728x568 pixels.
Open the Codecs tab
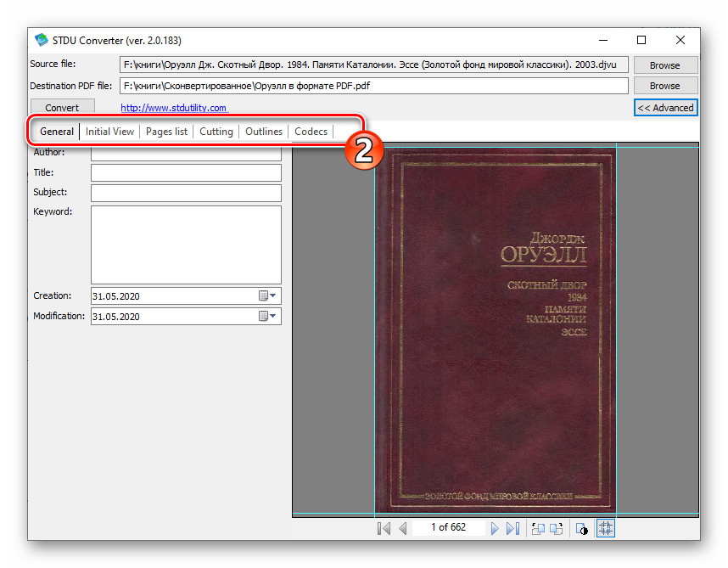point(311,132)
